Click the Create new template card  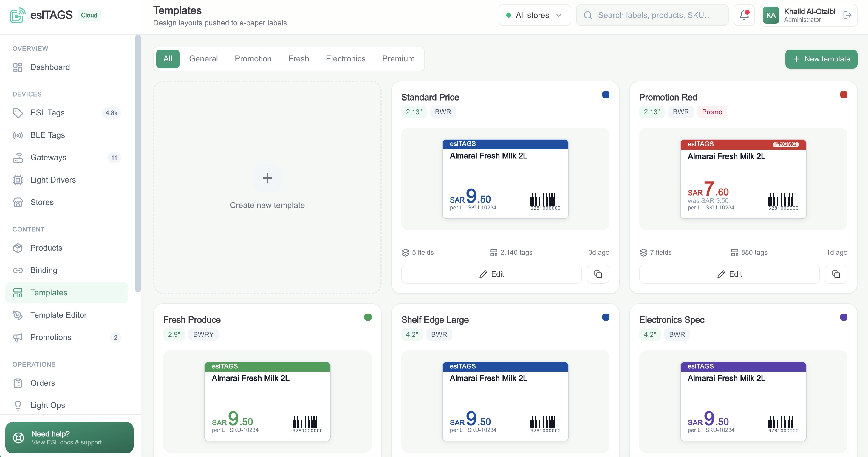[267, 187]
